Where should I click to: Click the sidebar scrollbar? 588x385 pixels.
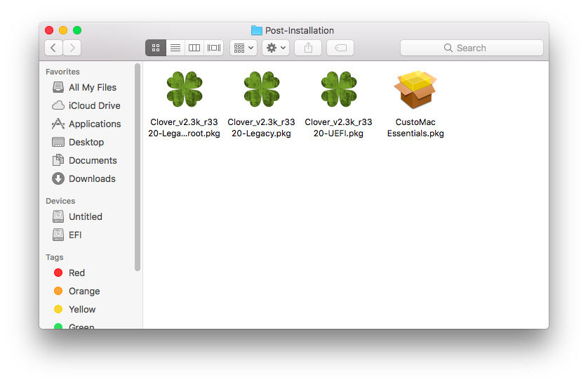point(138,167)
